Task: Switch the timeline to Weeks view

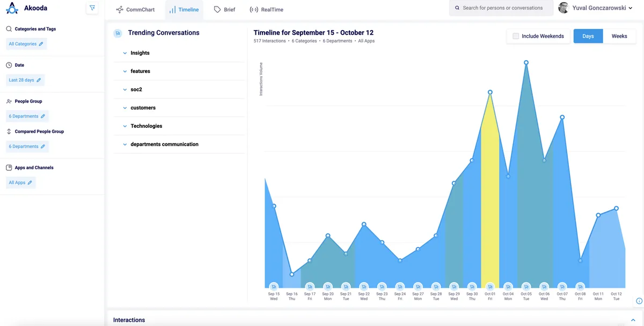Action: [619, 36]
